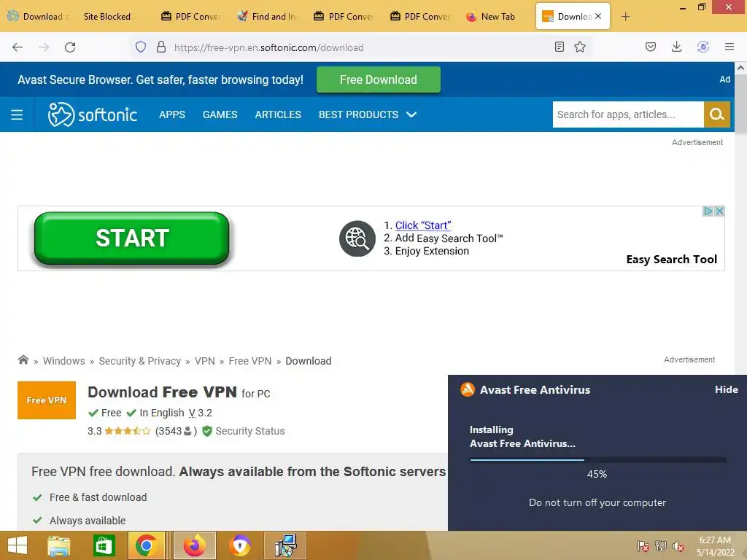Open the APPS menu

pyautogui.click(x=172, y=114)
